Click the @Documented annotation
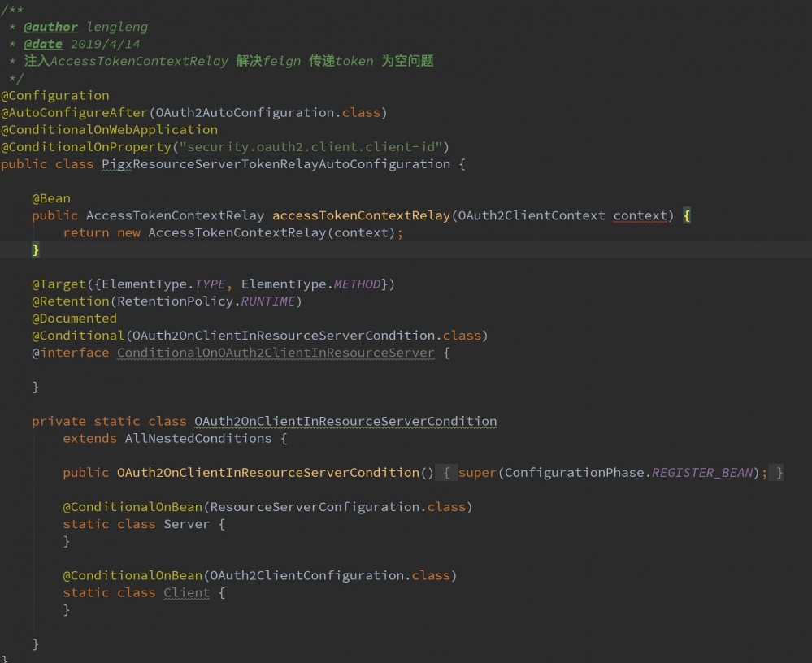812x663 pixels. tap(74, 318)
